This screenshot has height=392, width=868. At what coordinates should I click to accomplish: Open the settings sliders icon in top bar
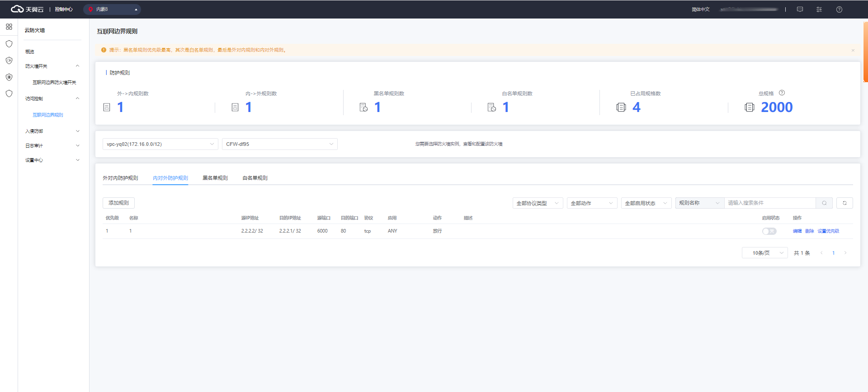[819, 9]
